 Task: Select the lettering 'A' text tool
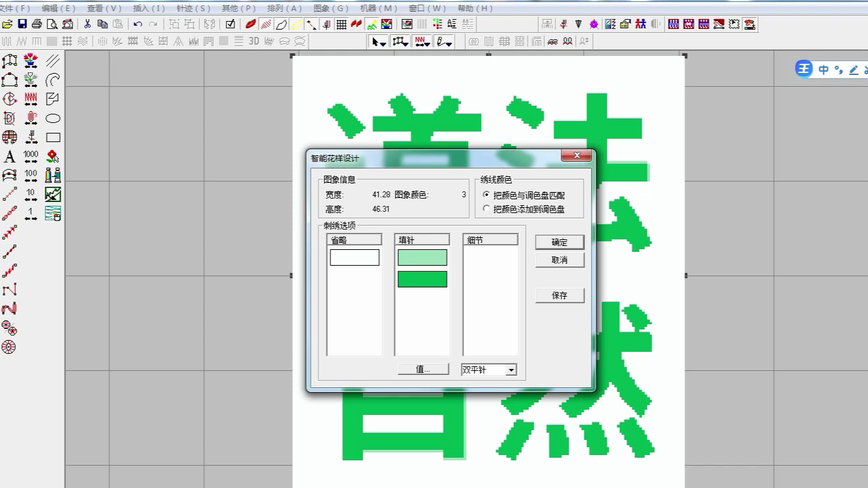[x=9, y=157]
